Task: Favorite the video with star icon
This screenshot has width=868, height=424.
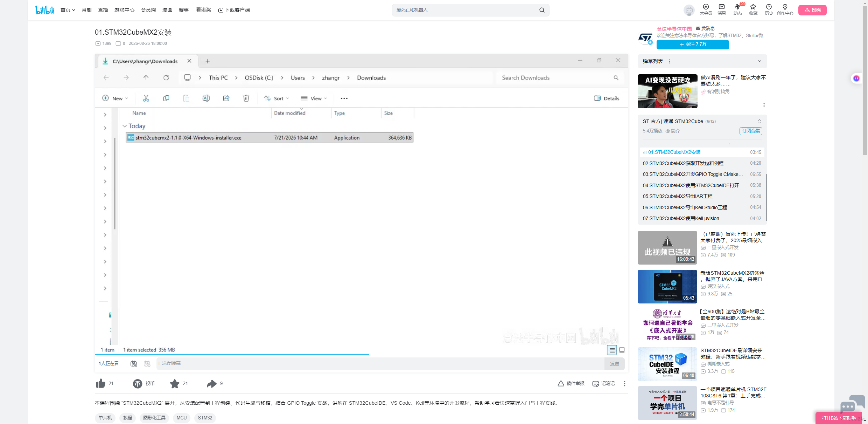Action: (x=175, y=384)
